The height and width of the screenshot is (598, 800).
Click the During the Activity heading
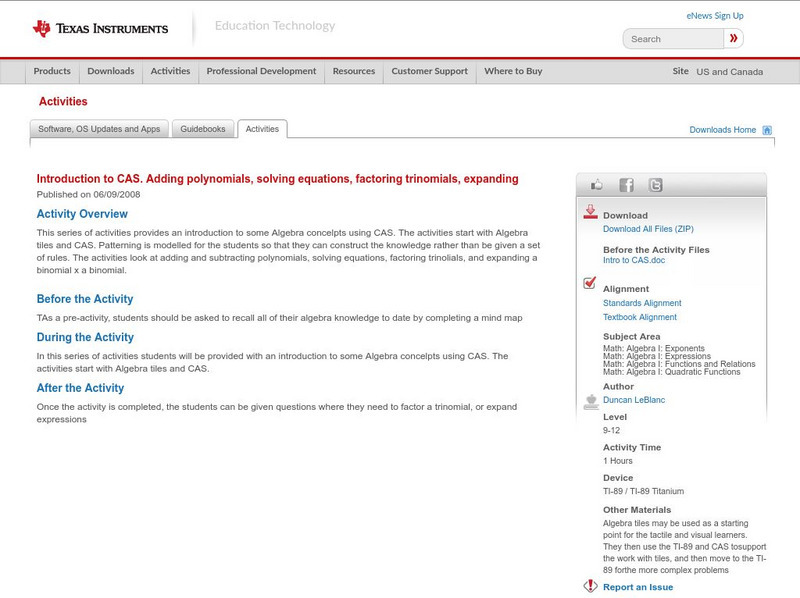85,337
